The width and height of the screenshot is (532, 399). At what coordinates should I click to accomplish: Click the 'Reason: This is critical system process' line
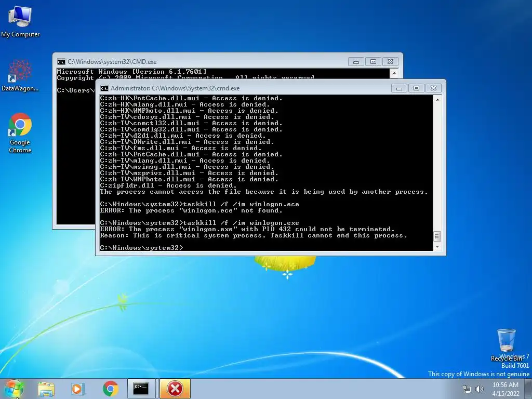click(x=253, y=235)
